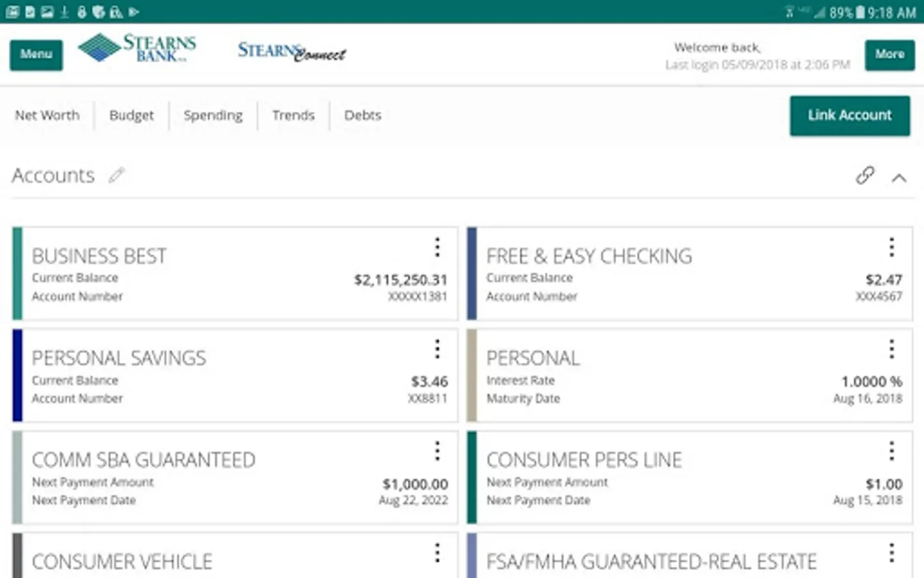Image resolution: width=924 pixels, height=578 pixels.
Task: Open Comm SBA Guaranteed three-dot menu
Action: click(x=437, y=451)
